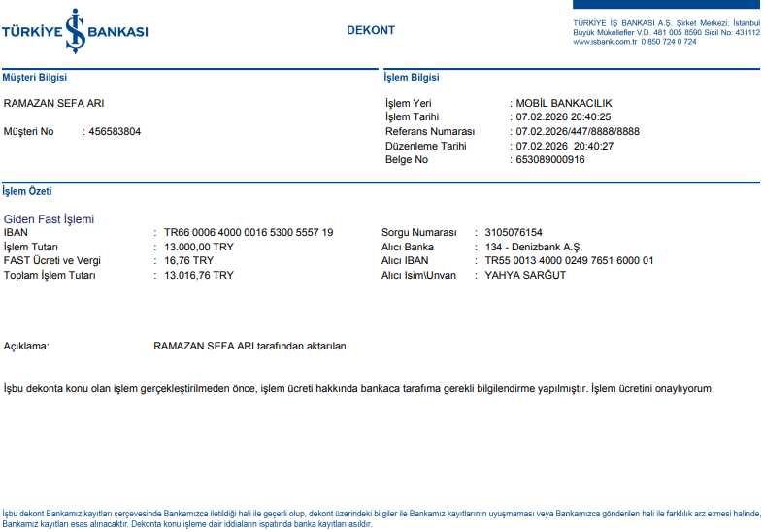Viewport: 763px width, 532px height.
Task: Select customer number 456583804
Action: (x=115, y=131)
